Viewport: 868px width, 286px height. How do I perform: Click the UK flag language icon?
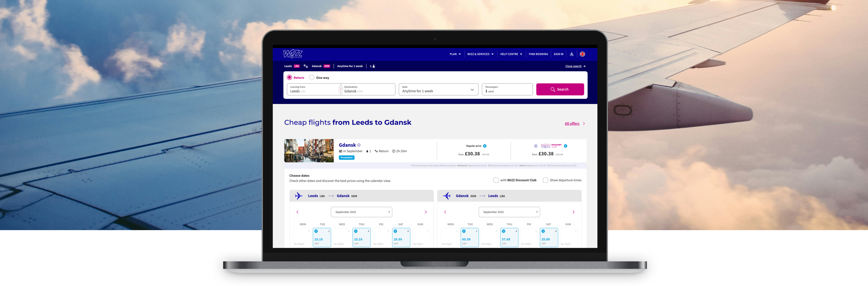[582, 54]
